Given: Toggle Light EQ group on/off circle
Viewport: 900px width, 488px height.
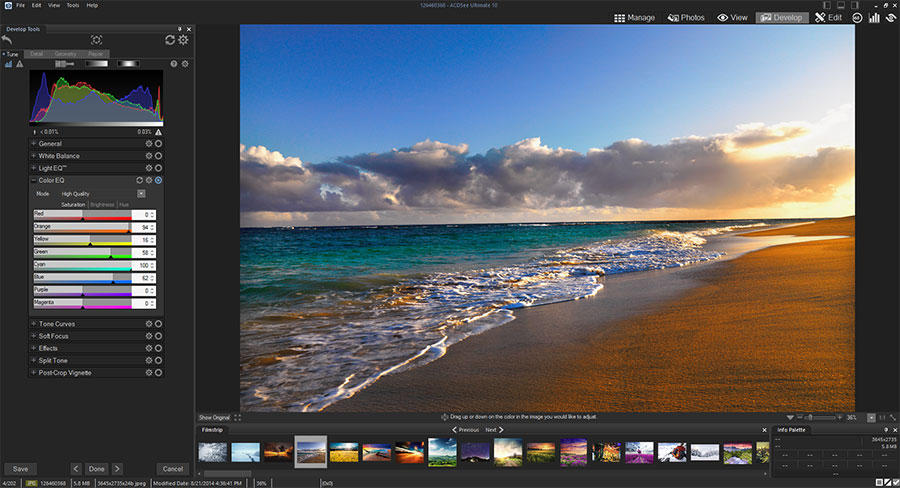Looking at the screenshot, I should tap(158, 168).
